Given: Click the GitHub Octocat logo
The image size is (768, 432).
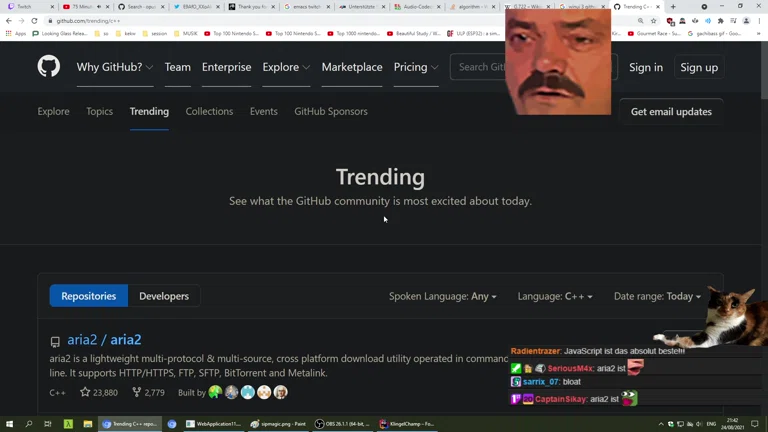Looking at the screenshot, I should 48,67.
